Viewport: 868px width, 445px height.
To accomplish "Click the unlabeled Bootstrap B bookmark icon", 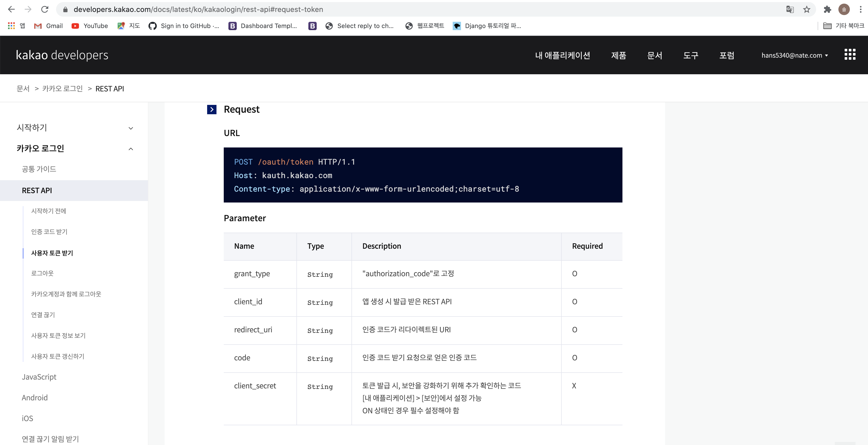I will 312,26.
